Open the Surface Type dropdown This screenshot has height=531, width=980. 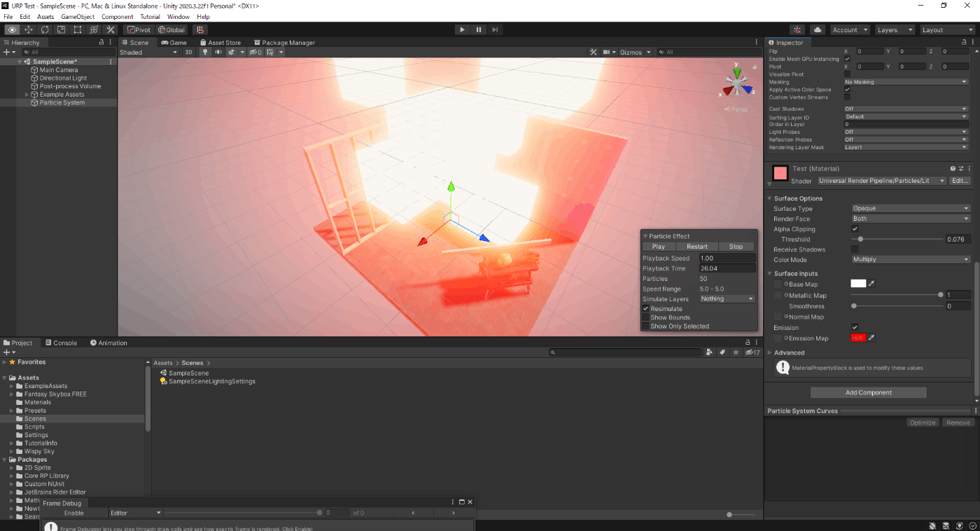[x=910, y=209]
